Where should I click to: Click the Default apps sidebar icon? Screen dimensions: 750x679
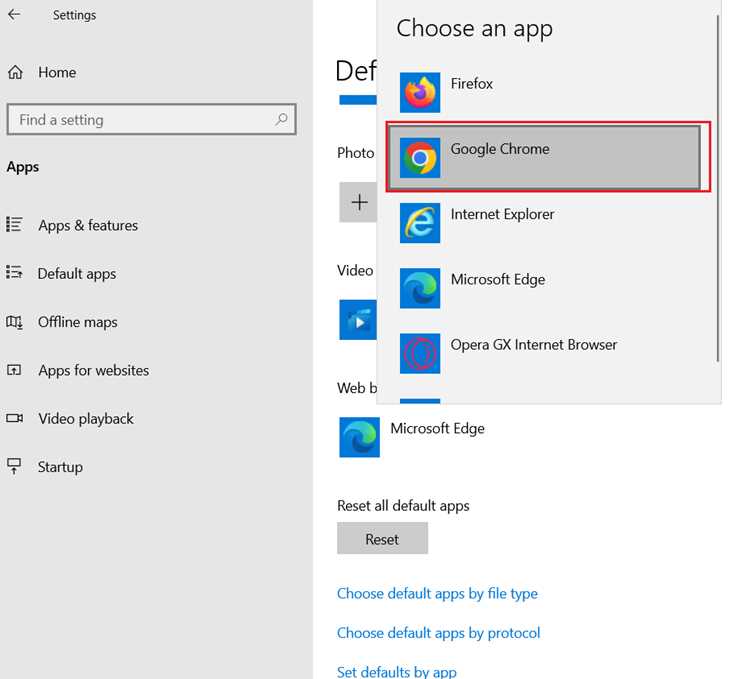pos(14,273)
